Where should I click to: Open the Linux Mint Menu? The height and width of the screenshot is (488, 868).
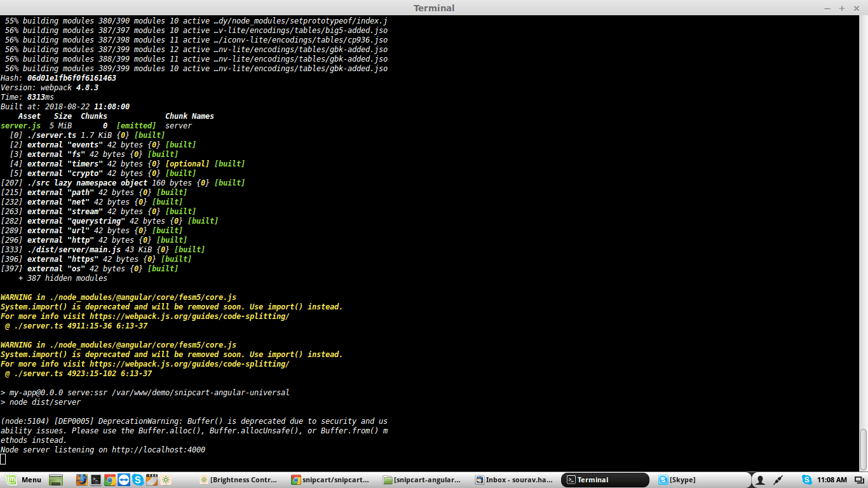[25, 480]
